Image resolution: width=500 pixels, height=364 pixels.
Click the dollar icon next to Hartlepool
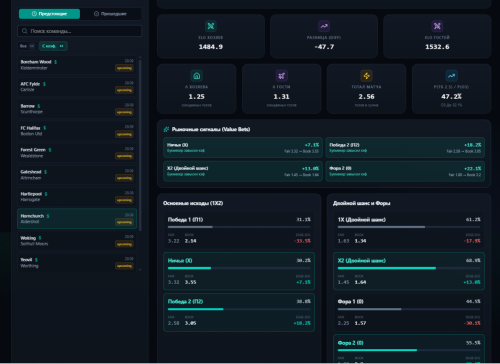(x=46, y=194)
